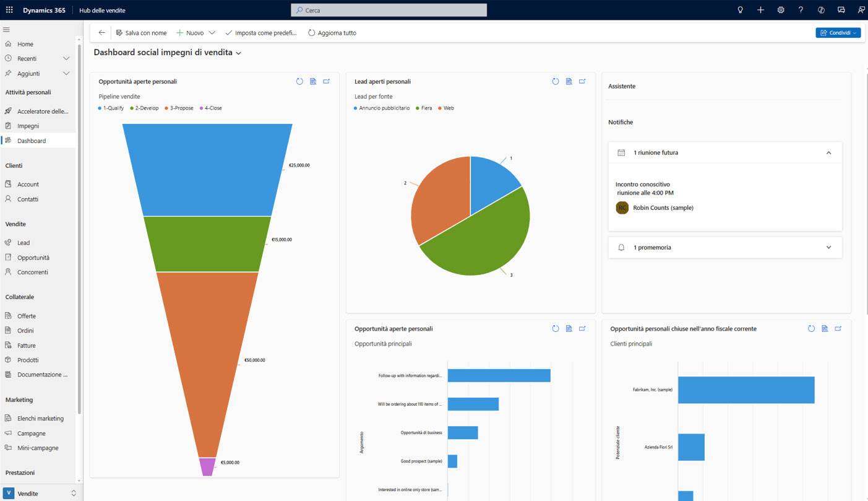
Task: Open the Dashboard social impegni di vendita dropdown
Action: click(238, 53)
